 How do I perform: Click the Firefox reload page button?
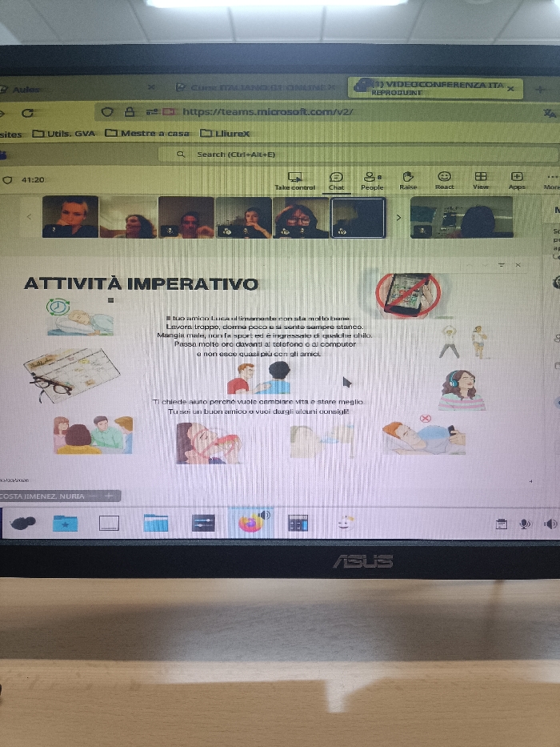[x=28, y=113]
